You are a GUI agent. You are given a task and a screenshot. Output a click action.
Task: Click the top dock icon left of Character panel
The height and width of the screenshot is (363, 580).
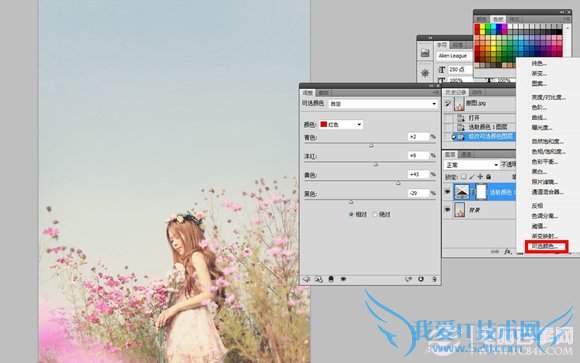(x=425, y=53)
